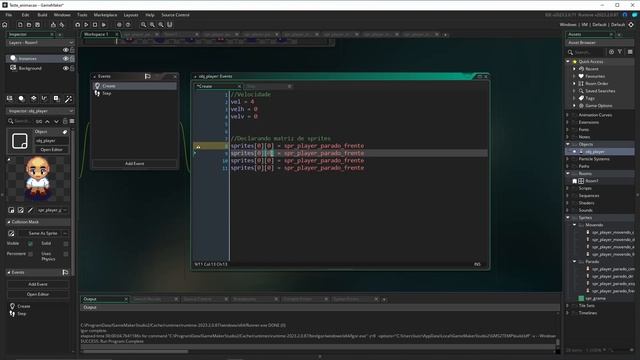The height and width of the screenshot is (360, 640).
Task: Toggle the Persistent checkbox
Action: coord(30,254)
